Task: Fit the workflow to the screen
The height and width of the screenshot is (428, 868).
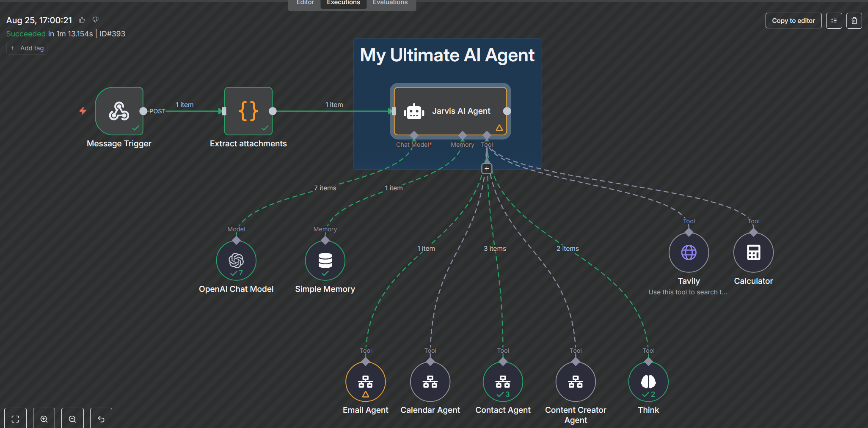Action: click(x=15, y=419)
